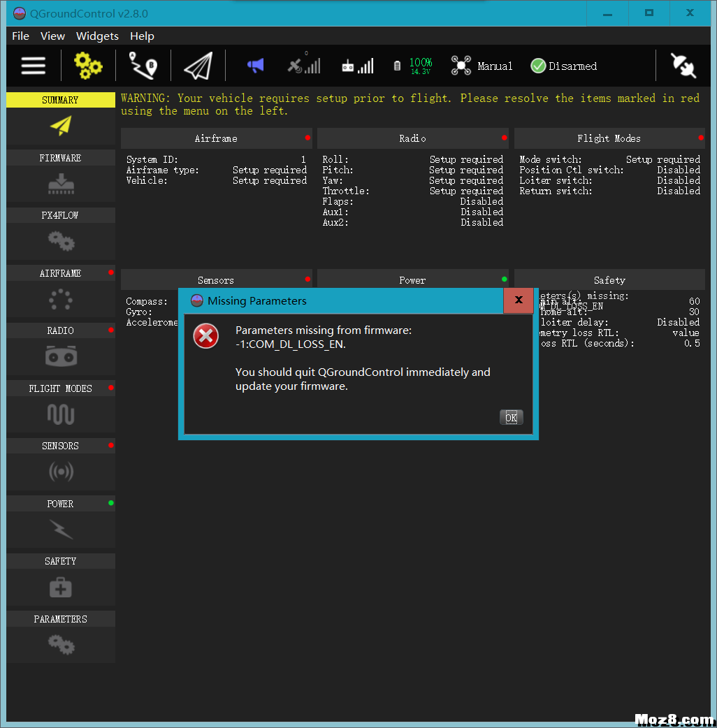
Task: Open the mission plan waypoint icon
Action: click(143, 66)
